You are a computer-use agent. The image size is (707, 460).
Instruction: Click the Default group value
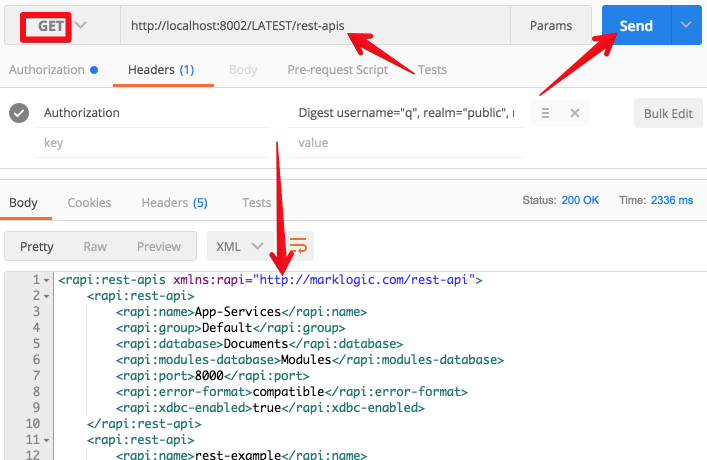(x=227, y=327)
